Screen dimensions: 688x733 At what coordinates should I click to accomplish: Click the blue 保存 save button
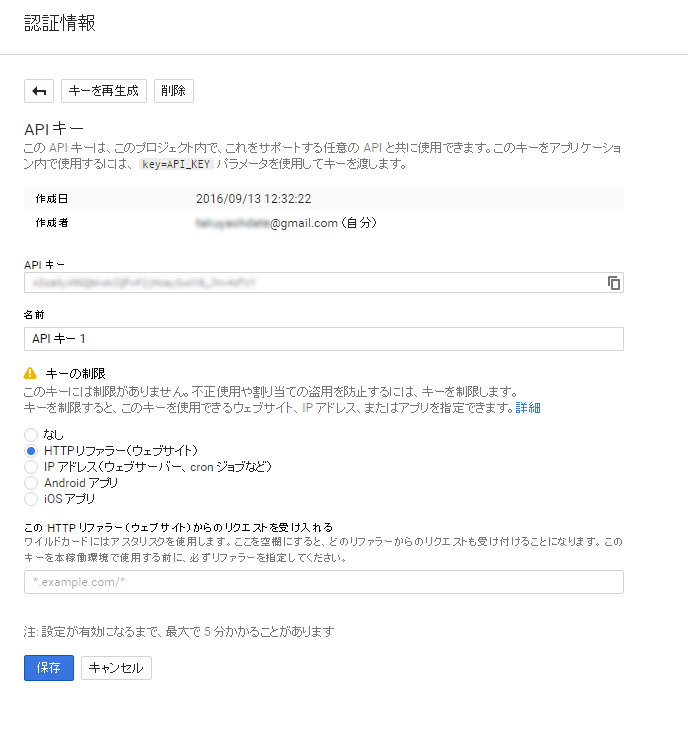tap(49, 668)
